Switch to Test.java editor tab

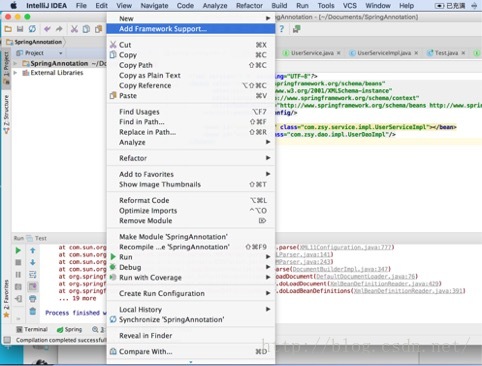446,53
